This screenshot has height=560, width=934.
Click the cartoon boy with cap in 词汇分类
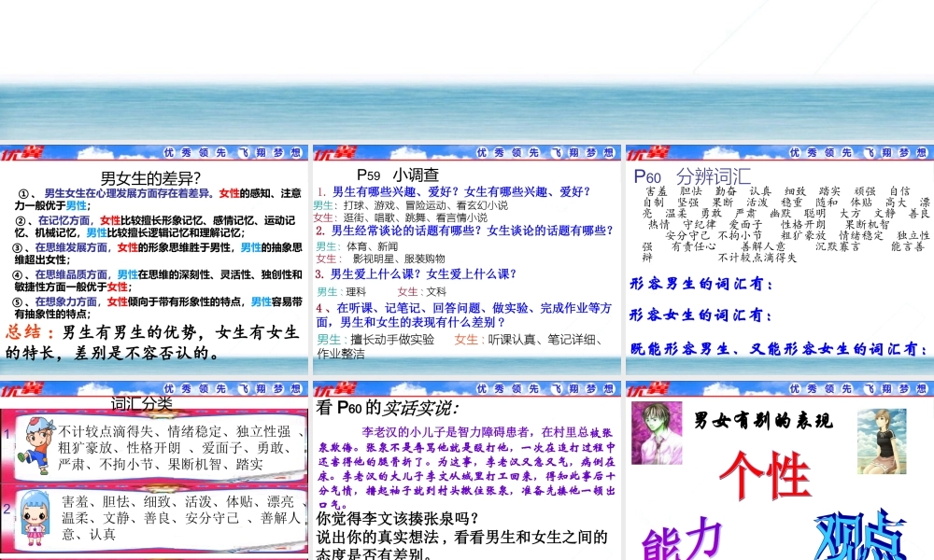click(x=35, y=446)
